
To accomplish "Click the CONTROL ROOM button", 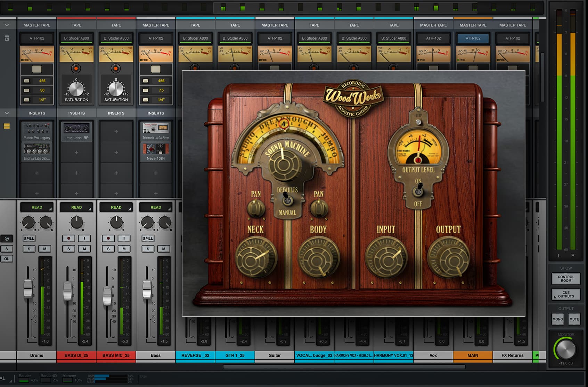I will pyautogui.click(x=566, y=279).
